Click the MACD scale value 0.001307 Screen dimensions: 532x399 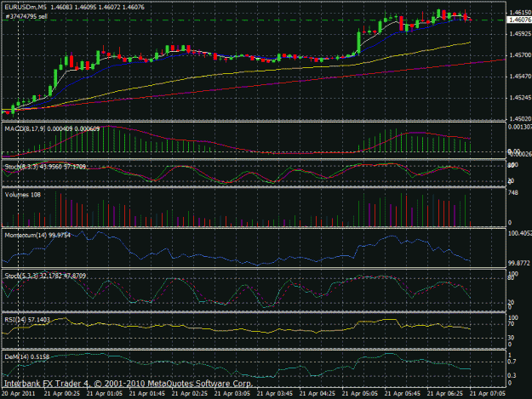520,127
